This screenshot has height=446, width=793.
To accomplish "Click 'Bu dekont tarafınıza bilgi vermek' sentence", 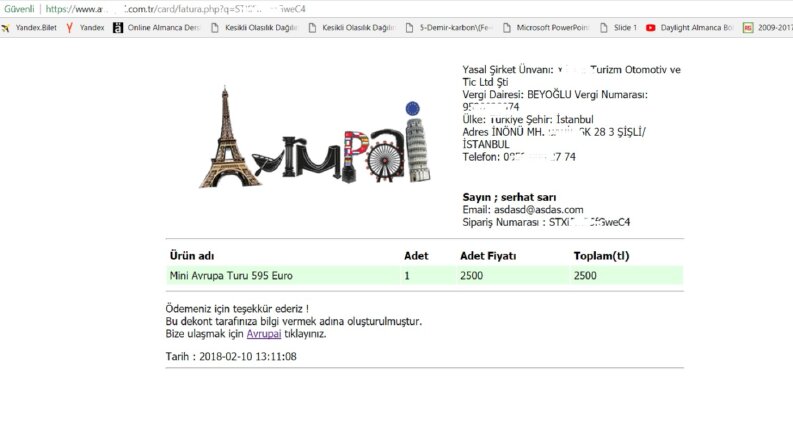I will point(293,321).
